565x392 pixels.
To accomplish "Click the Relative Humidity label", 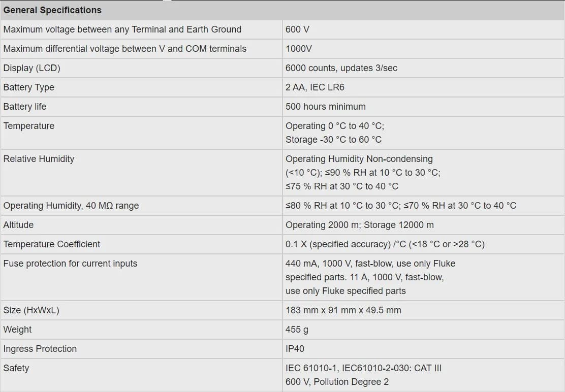I will coord(39,159).
